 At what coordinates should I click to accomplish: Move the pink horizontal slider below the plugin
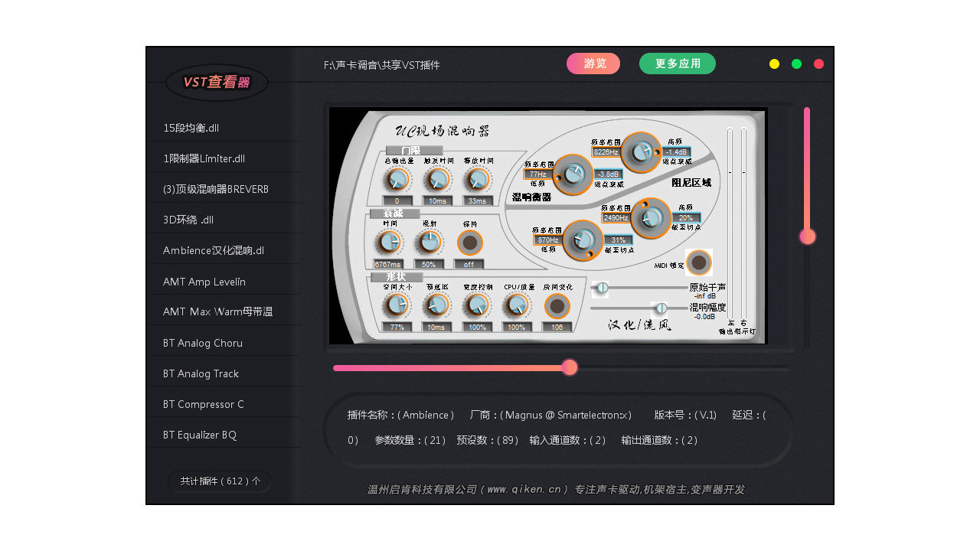pos(569,367)
